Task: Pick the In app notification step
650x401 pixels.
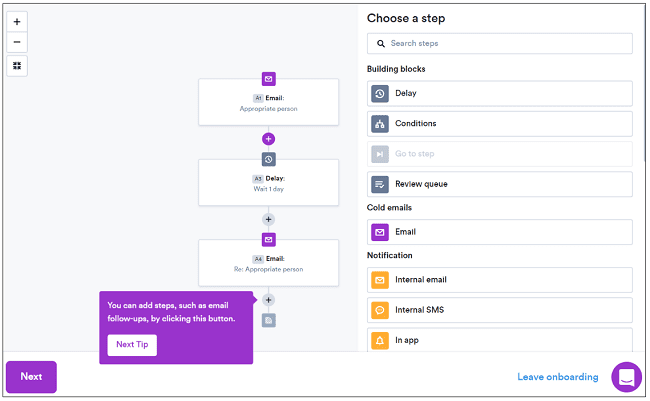Action: click(499, 340)
